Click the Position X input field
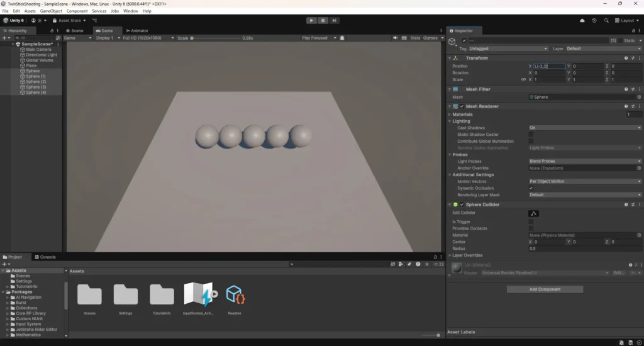This screenshot has height=346, width=644. tap(549, 66)
